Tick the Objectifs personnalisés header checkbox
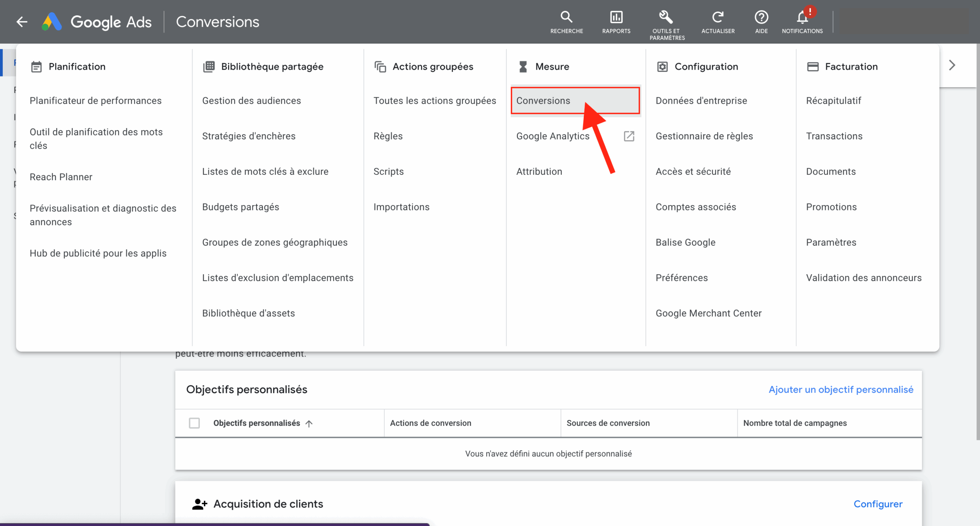This screenshot has height=526, width=980. click(x=194, y=423)
